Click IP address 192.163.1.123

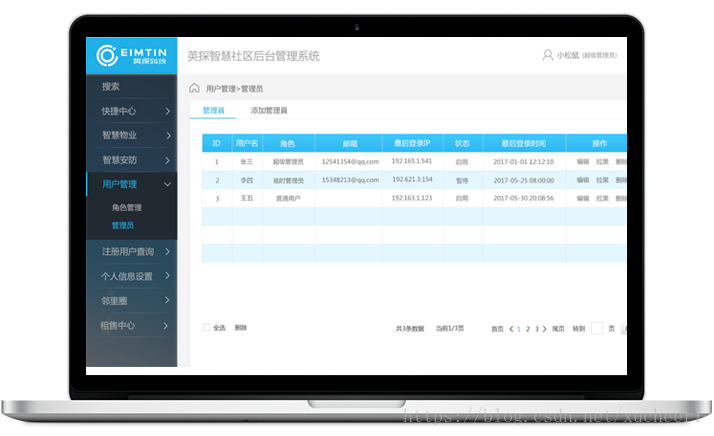click(412, 198)
